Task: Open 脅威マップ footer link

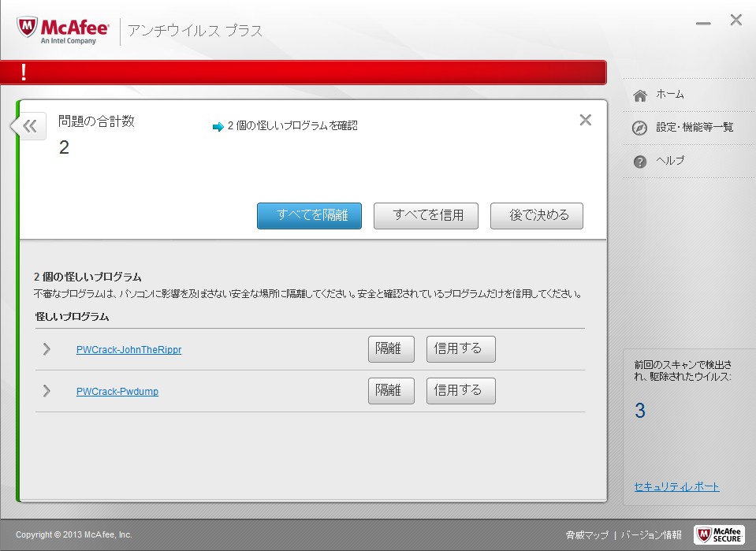Action: coord(587,534)
